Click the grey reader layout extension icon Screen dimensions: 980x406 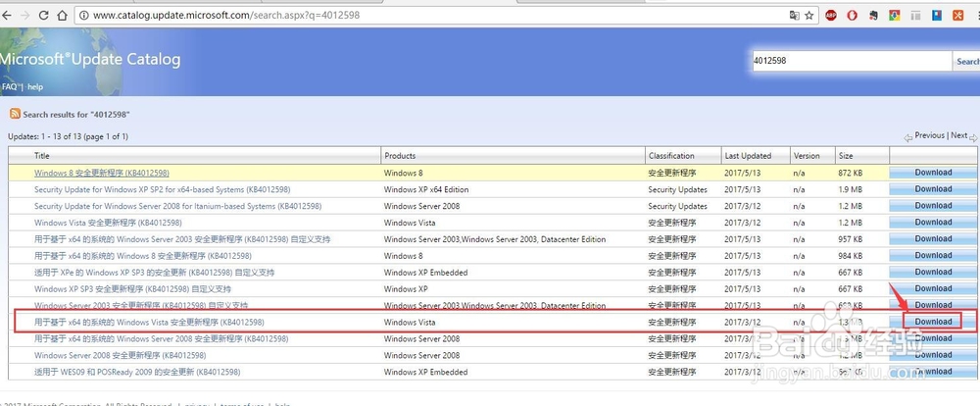pyautogui.click(x=915, y=15)
